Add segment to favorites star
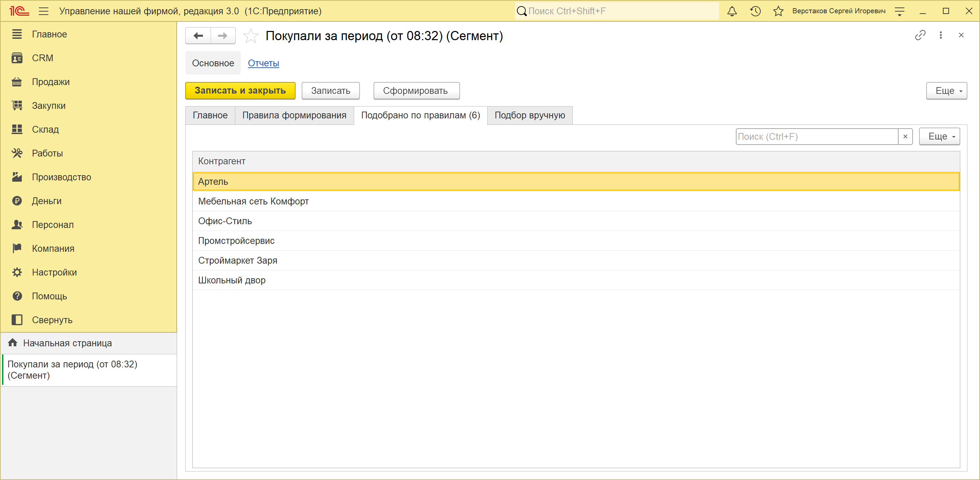Image resolution: width=980 pixels, height=480 pixels. tap(251, 36)
